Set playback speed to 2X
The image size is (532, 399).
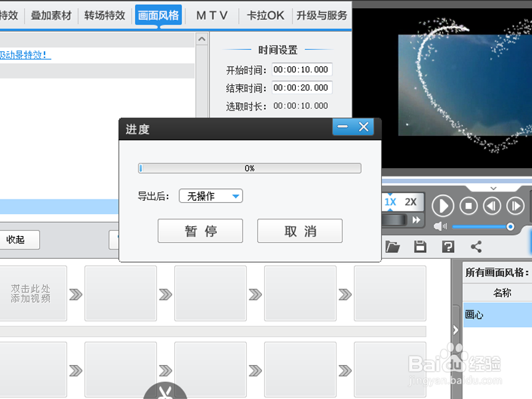click(x=411, y=202)
